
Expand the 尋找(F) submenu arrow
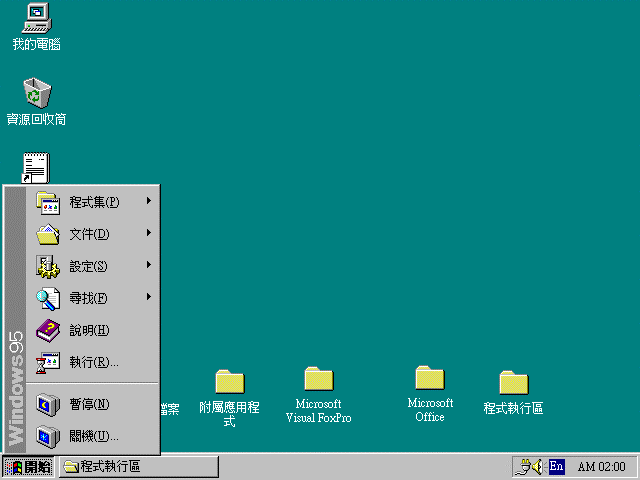click(149, 297)
